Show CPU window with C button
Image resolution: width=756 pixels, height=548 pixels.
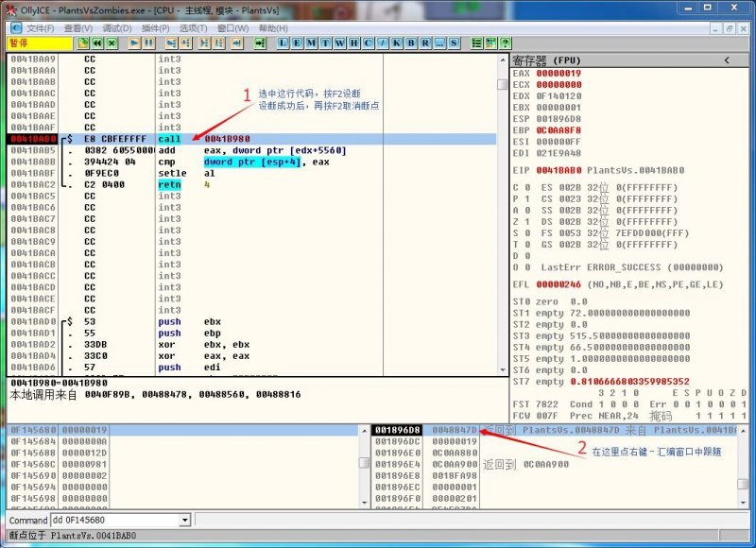(369, 43)
